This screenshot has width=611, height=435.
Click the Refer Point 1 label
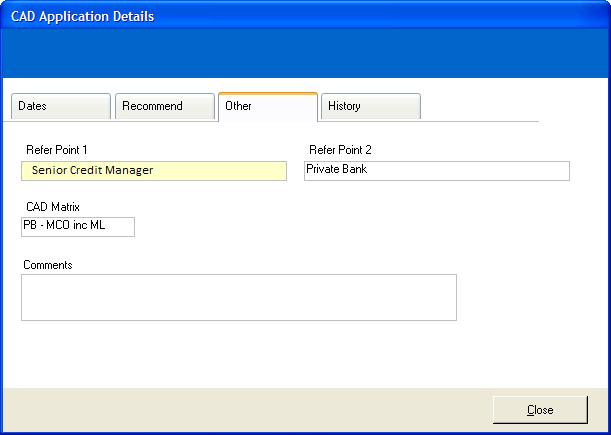[x=57, y=150]
